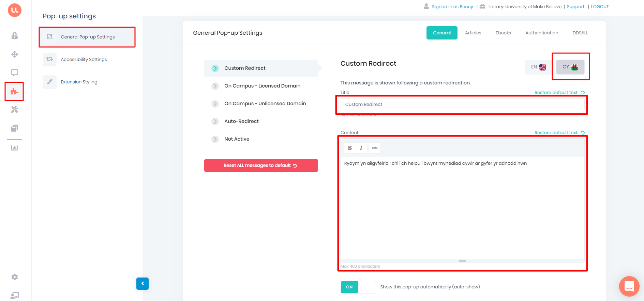Restore default text for Content
This screenshot has height=301, width=644.
pos(559,133)
